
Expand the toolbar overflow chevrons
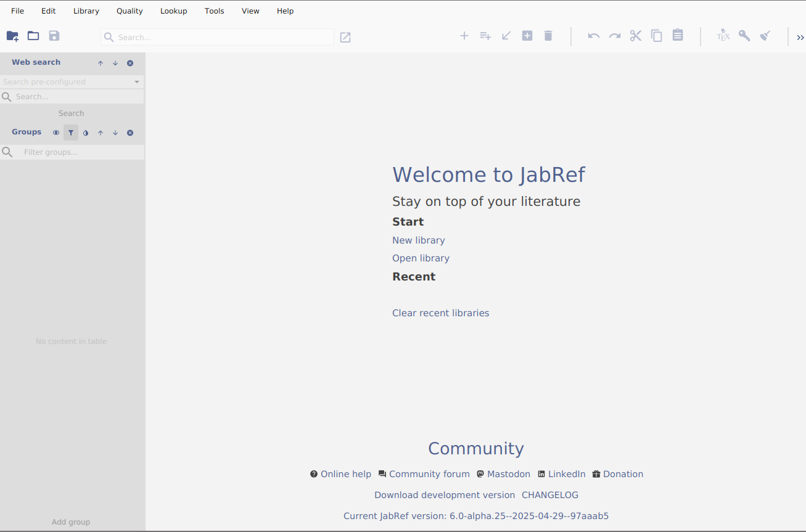pos(800,38)
